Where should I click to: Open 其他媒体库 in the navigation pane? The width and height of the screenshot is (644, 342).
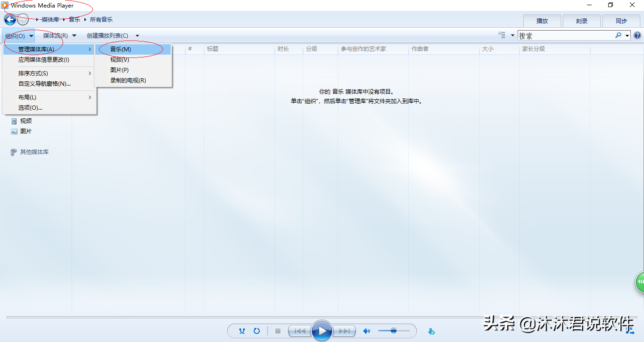point(30,152)
